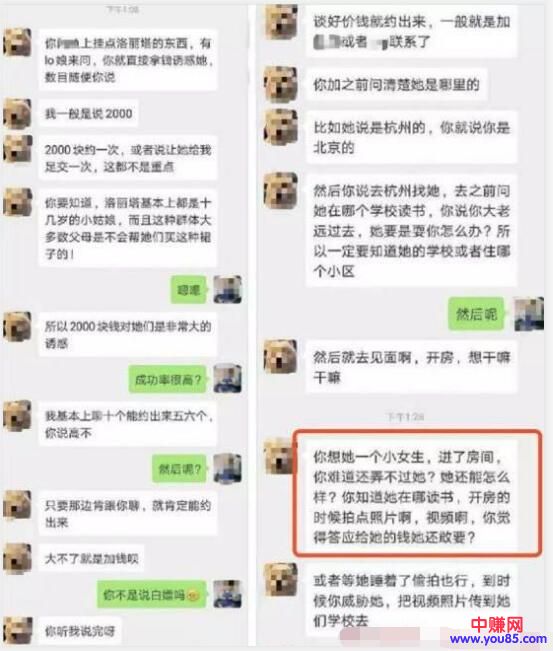Tap the user avatar next to the '然后呢？' bubble in the left chat

pos(228,468)
